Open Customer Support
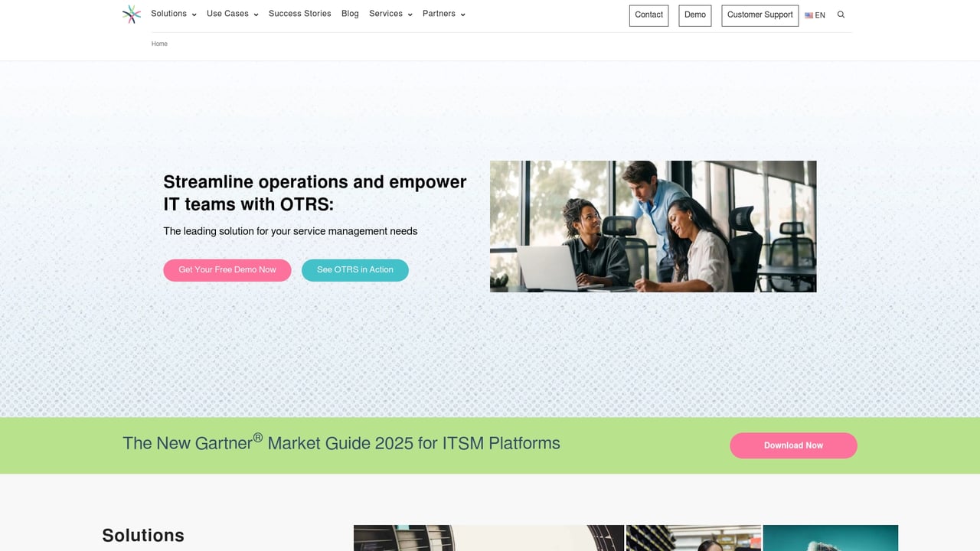 point(759,15)
